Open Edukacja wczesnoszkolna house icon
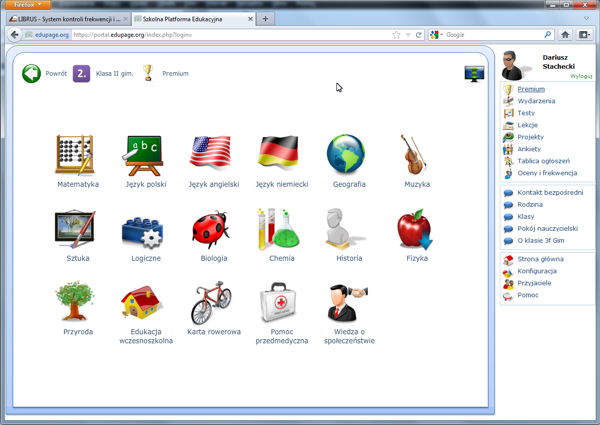Screen dimensions: 600x425 click(x=142, y=302)
